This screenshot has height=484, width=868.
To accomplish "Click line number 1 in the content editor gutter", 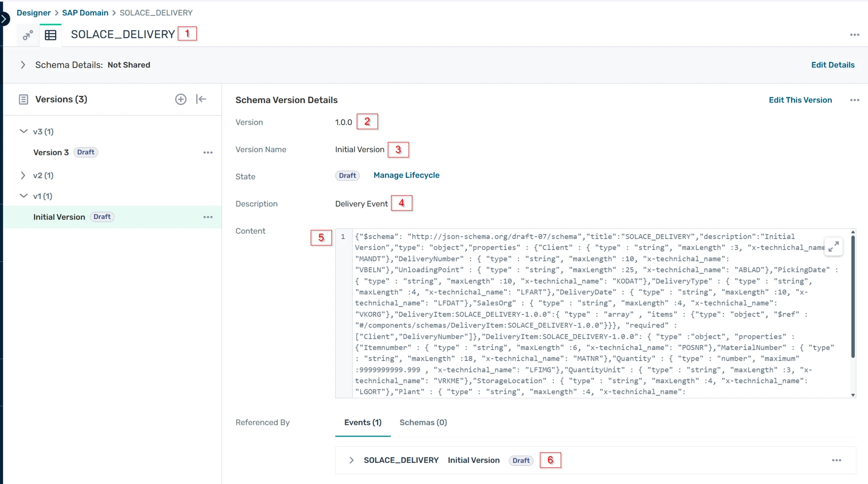I will [343, 237].
